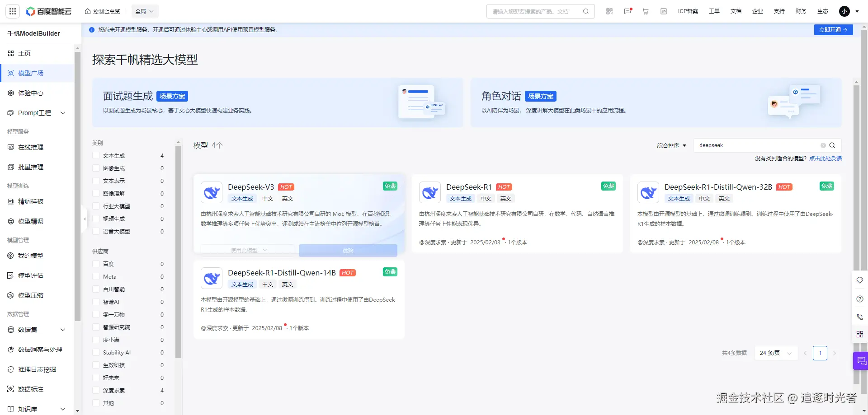The image size is (868, 415).
Task: Click the 立即开通 button
Action: tap(833, 30)
